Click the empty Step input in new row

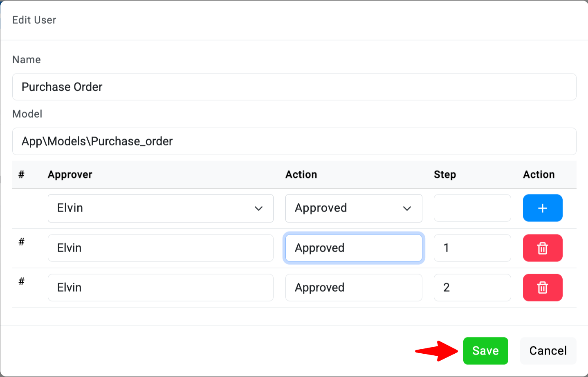tap(472, 208)
